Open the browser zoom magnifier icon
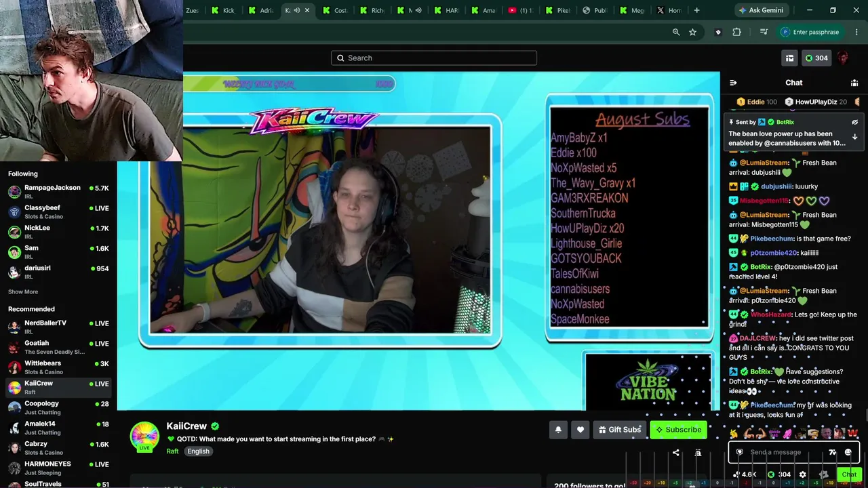 click(676, 32)
